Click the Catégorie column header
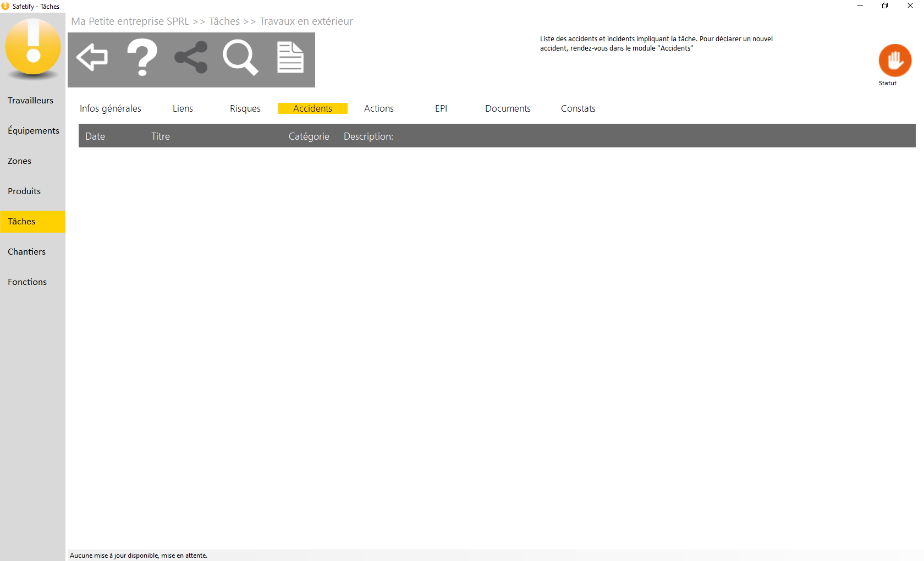Screen dimensions: 924x561 point(309,136)
